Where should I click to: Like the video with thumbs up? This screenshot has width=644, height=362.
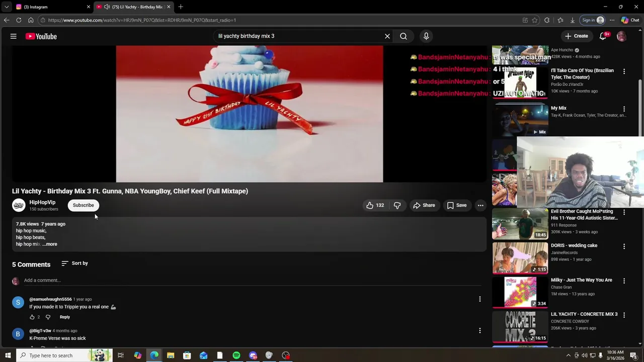click(375, 205)
